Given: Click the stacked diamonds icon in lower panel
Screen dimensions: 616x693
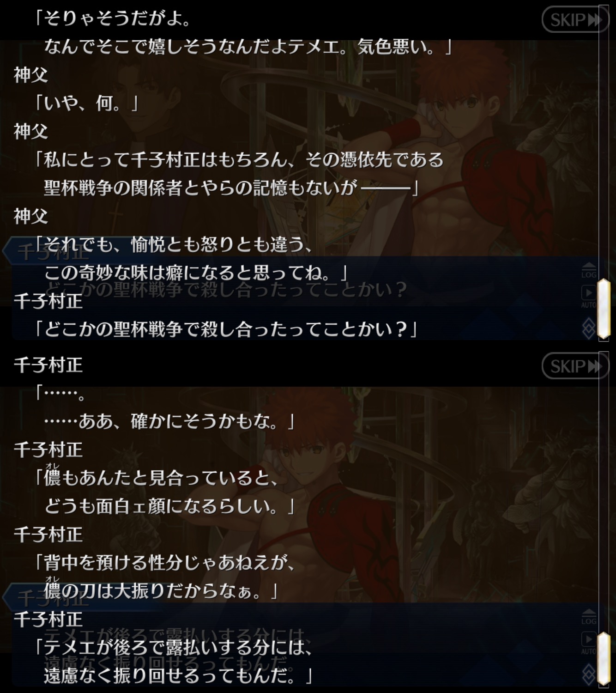Looking at the screenshot, I should [589, 675].
